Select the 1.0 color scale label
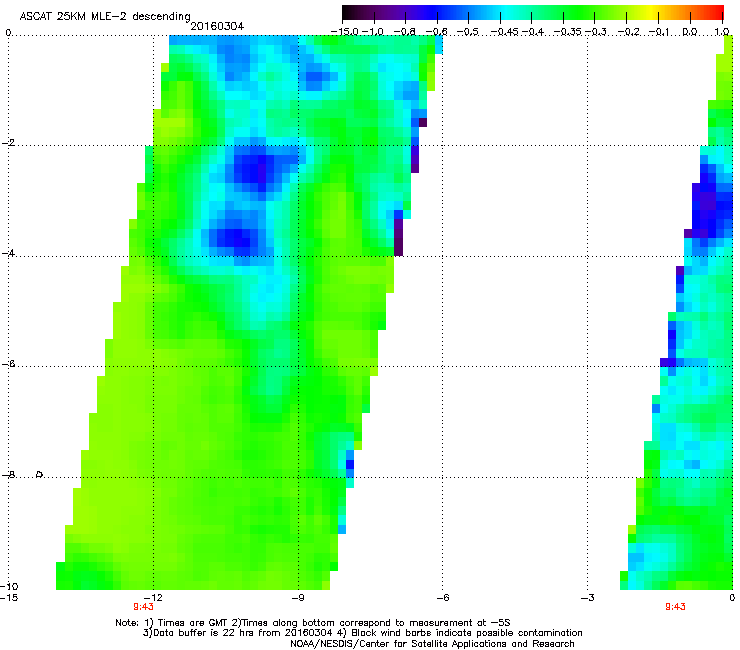This screenshot has height=650, width=740. coord(722,32)
